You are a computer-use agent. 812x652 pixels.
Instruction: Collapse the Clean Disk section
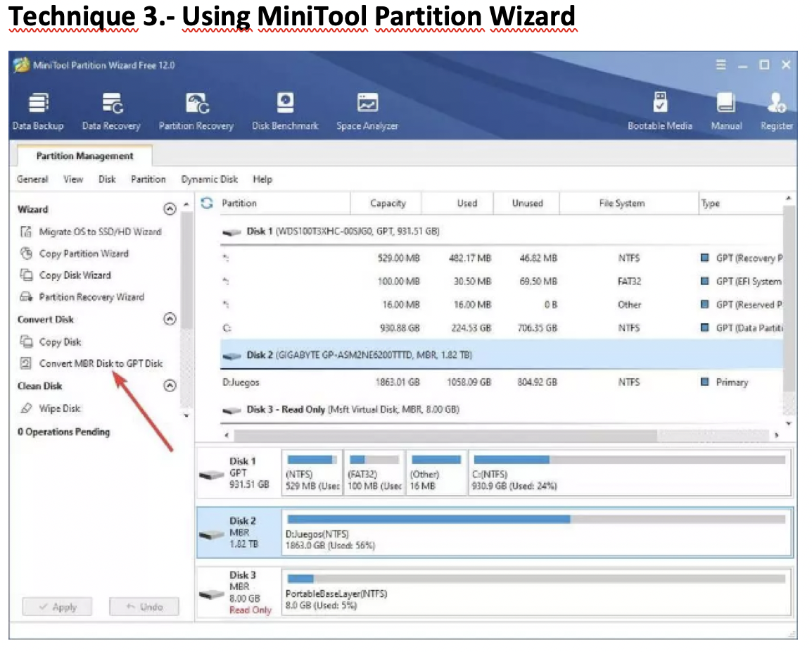pyautogui.click(x=170, y=386)
